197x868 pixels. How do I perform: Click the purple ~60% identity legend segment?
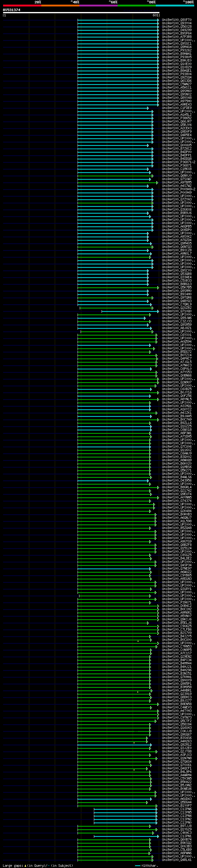(x=99, y=6)
